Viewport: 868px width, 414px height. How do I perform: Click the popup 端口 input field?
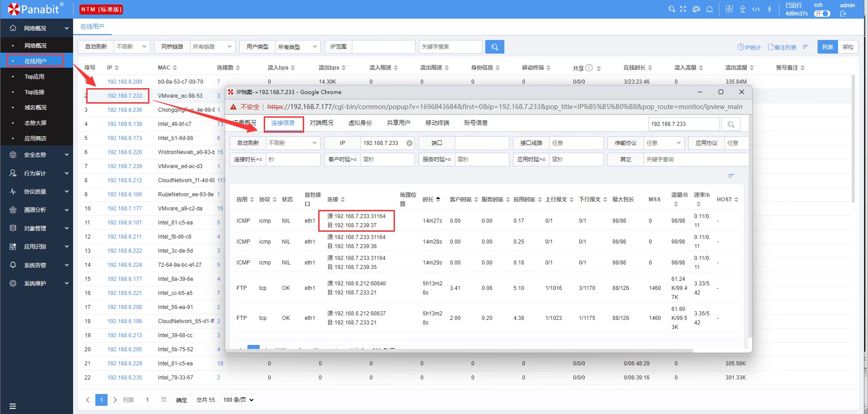click(482, 143)
